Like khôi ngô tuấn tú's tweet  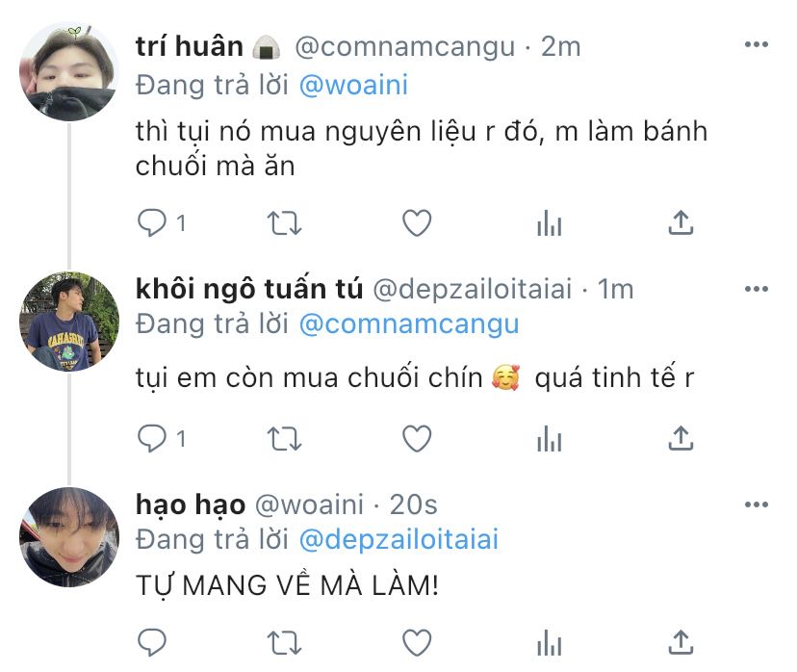coord(417,439)
